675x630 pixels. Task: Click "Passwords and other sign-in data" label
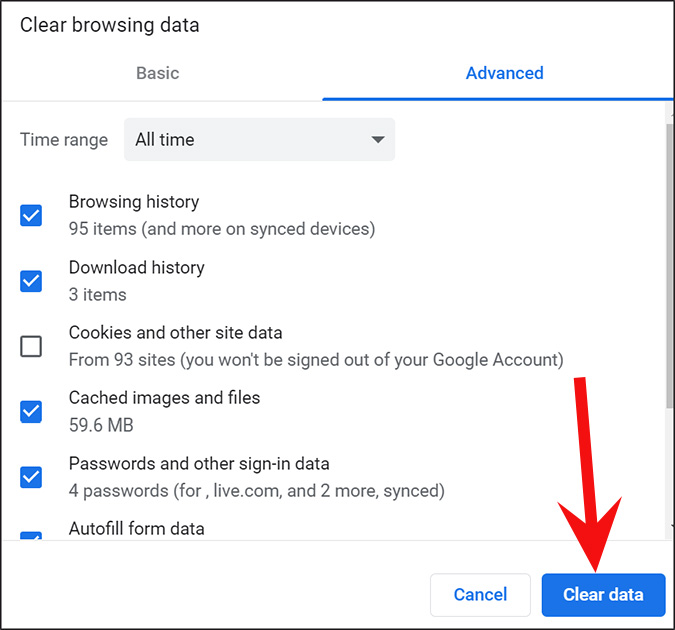(199, 464)
